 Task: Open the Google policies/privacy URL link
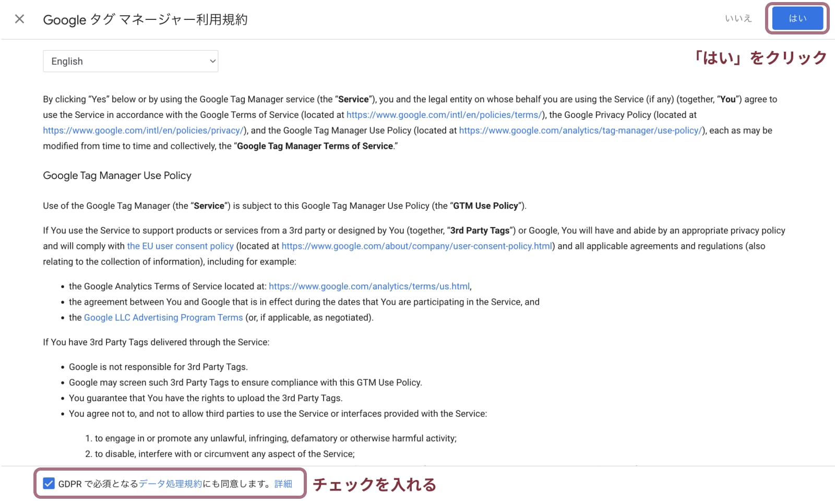pos(144,130)
